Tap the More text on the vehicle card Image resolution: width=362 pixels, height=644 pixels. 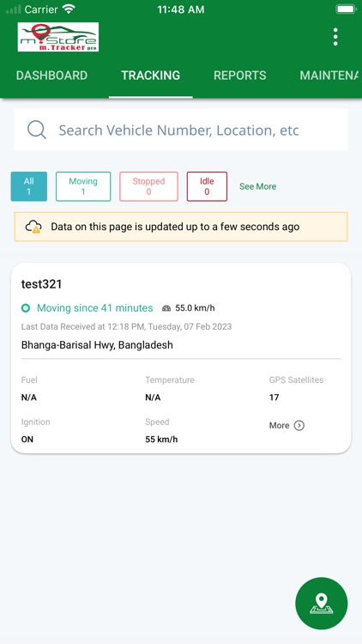click(x=279, y=426)
